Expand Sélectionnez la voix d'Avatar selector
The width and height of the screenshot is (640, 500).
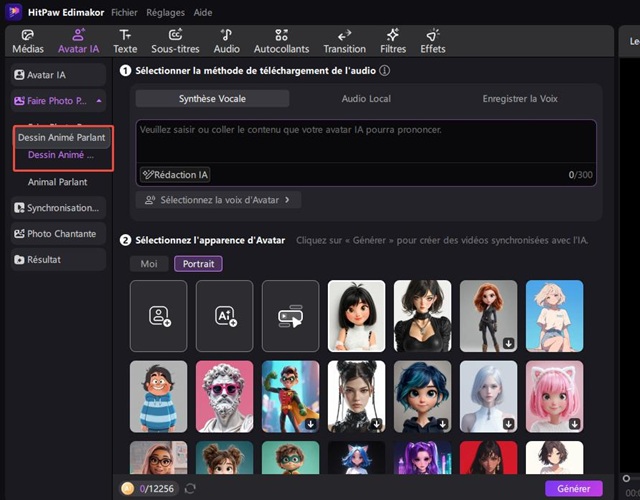pyautogui.click(x=218, y=200)
